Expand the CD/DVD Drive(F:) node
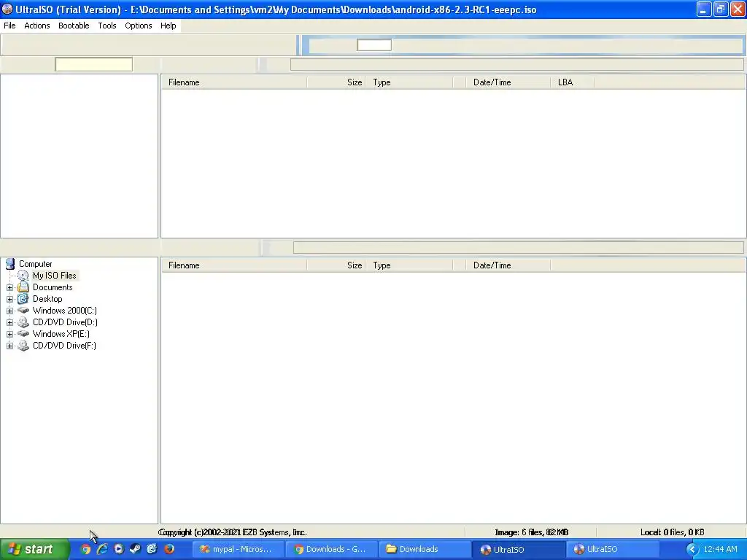Screen dimensions: 747x560 9,346
